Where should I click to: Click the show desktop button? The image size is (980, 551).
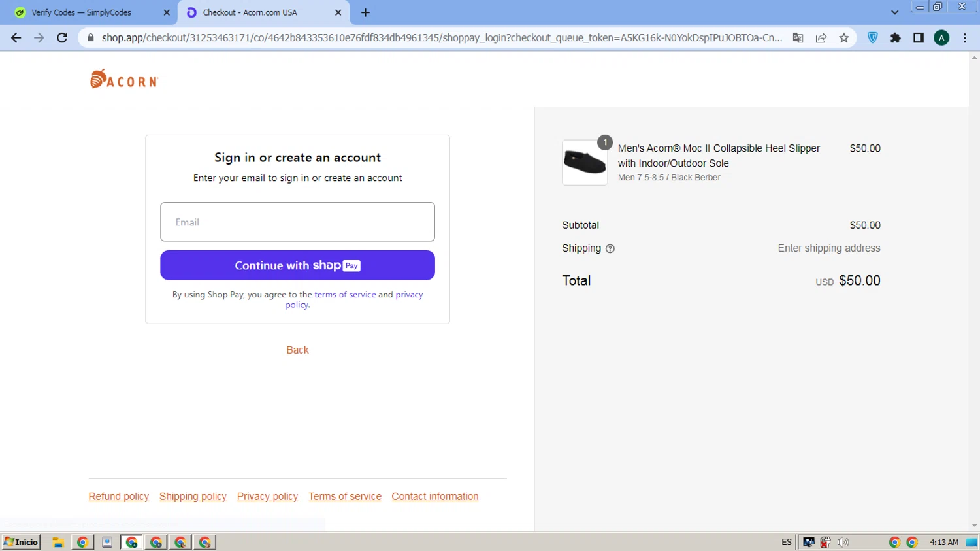point(972,542)
